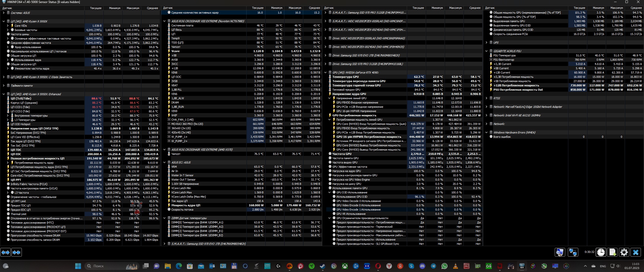
Task: Click the expand columns double-arrow icon
Action: pyautogui.click(x=6, y=252)
